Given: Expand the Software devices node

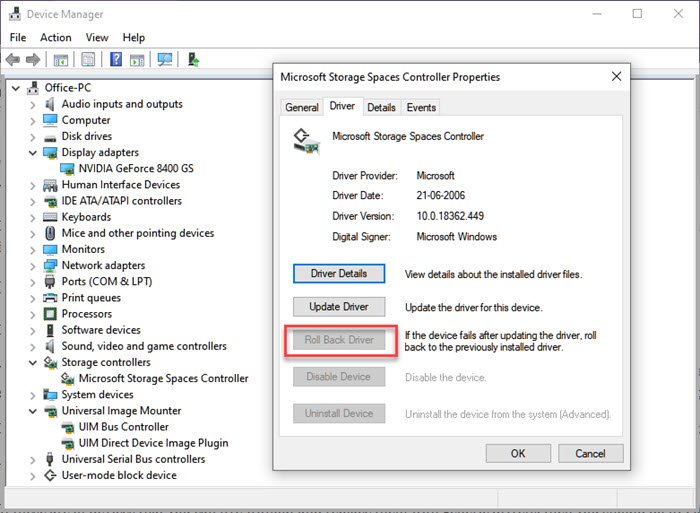Looking at the screenshot, I should (x=33, y=331).
